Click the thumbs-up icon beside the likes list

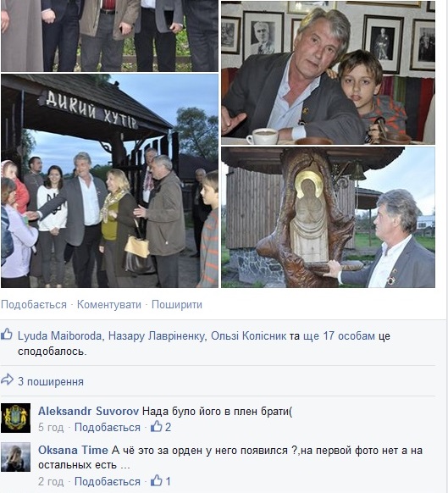click(7, 335)
